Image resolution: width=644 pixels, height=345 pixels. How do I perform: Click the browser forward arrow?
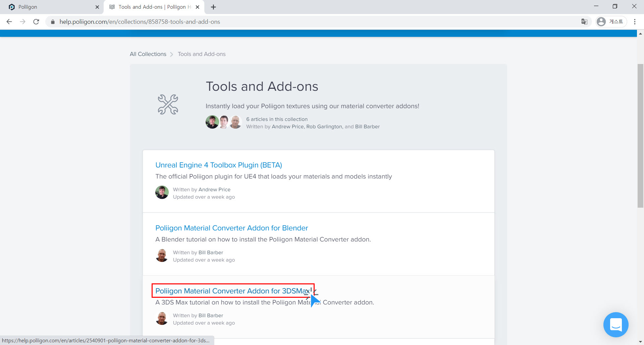23,22
